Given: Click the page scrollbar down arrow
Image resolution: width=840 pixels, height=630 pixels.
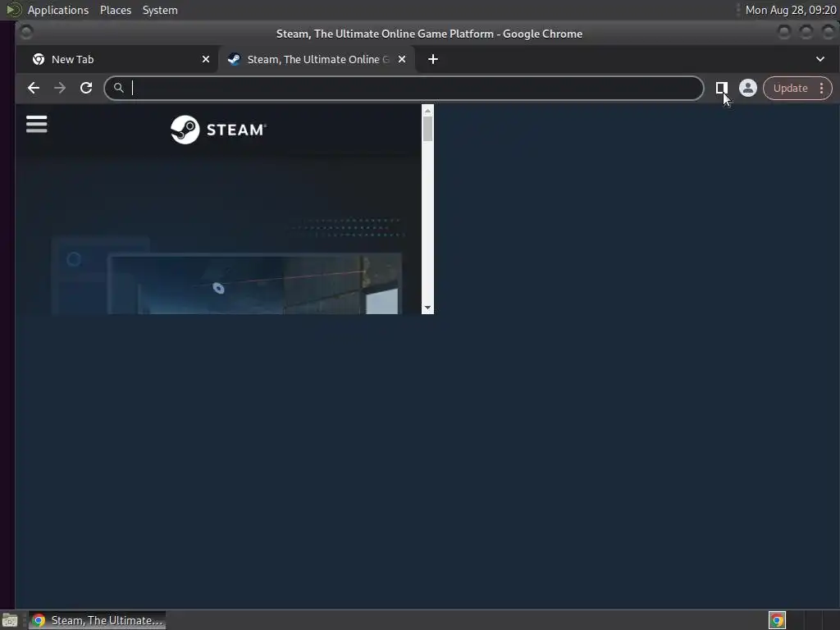Looking at the screenshot, I should tap(427, 308).
